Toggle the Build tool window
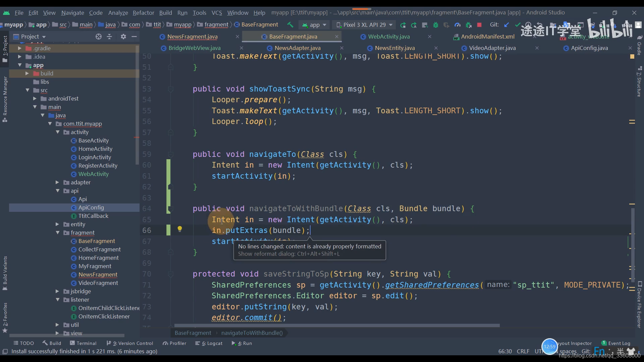 click(x=52, y=343)
